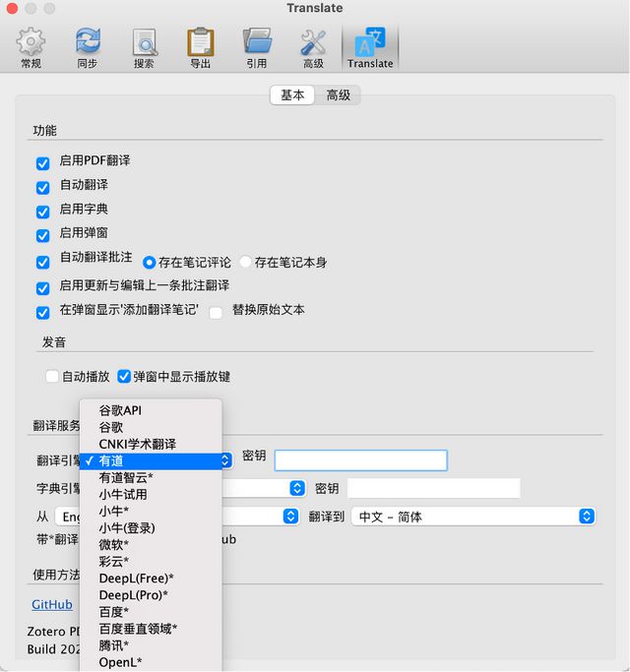This screenshot has height=672, width=630.
Task: Open the 同步 sync preferences pane
Action: [x=88, y=47]
